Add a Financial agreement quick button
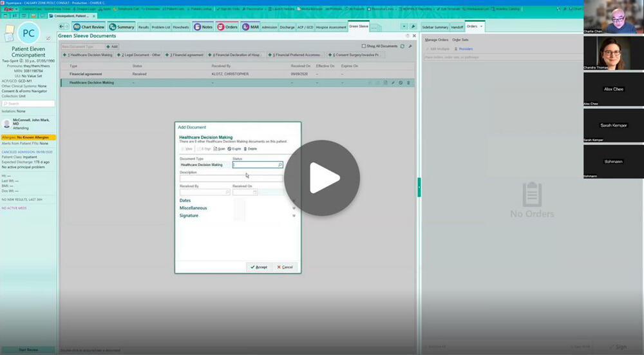This screenshot has width=644, height=355. coord(184,55)
